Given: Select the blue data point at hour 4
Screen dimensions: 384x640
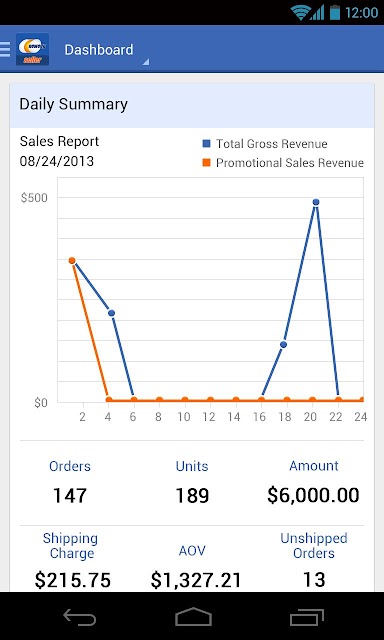Looking at the screenshot, I should (111, 313).
